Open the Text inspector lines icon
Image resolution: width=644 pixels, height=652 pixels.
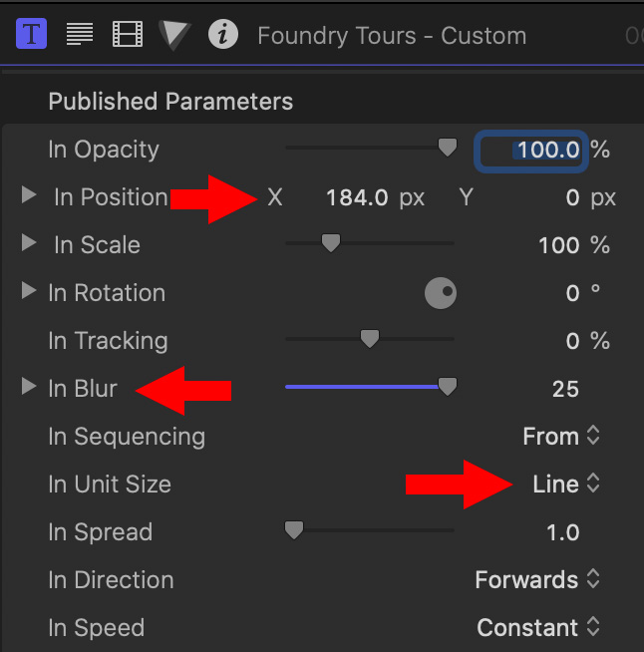point(80,34)
